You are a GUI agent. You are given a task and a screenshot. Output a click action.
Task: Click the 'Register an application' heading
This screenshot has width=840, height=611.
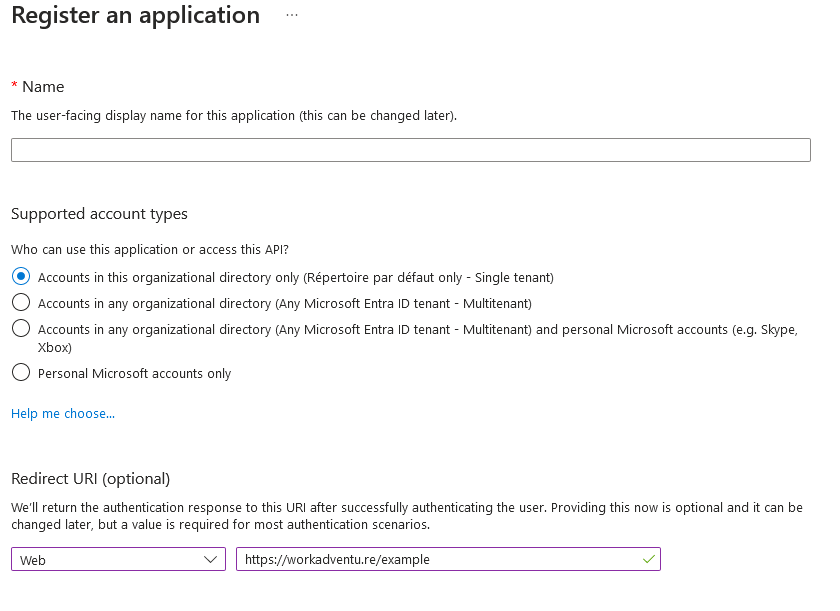[136, 15]
